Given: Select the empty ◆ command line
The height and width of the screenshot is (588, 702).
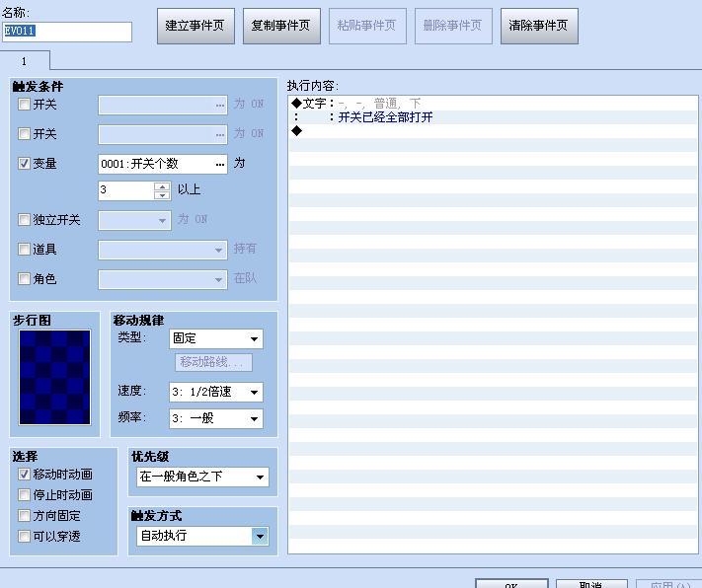Looking at the screenshot, I should pos(493,131).
